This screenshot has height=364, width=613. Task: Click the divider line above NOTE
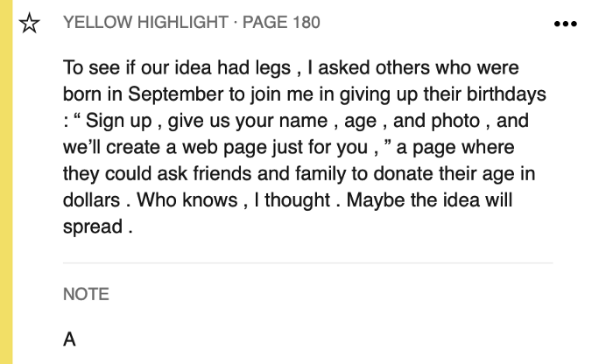[308, 262]
